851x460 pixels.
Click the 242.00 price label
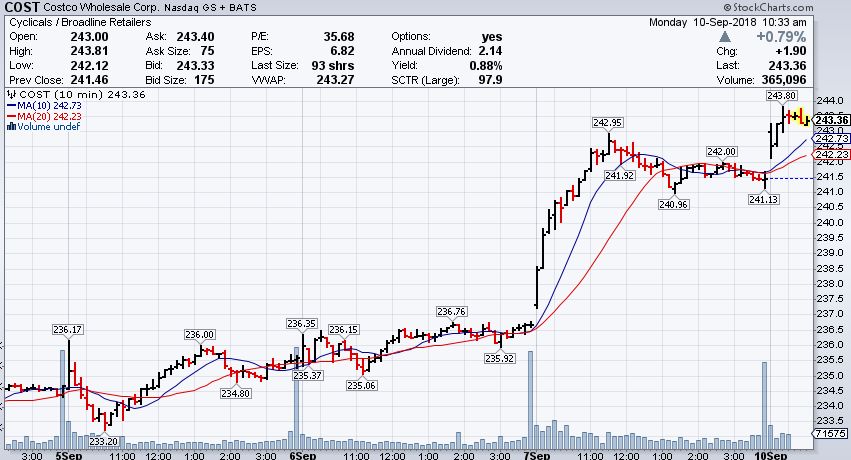click(x=721, y=151)
